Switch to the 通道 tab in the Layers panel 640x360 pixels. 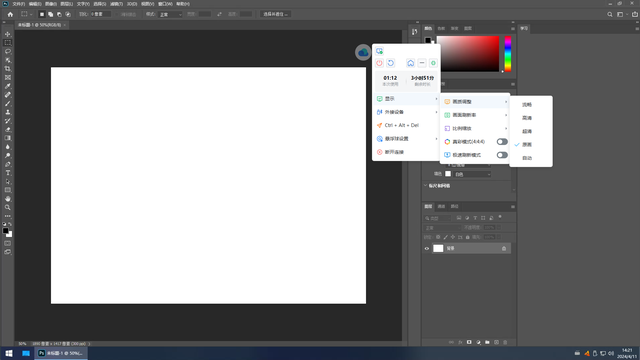click(441, 207)
